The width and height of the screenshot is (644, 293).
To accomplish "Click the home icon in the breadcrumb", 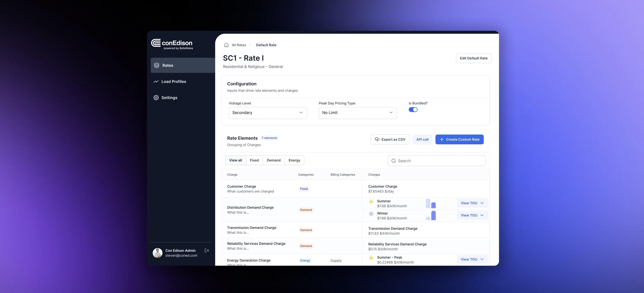I will 226,45.
